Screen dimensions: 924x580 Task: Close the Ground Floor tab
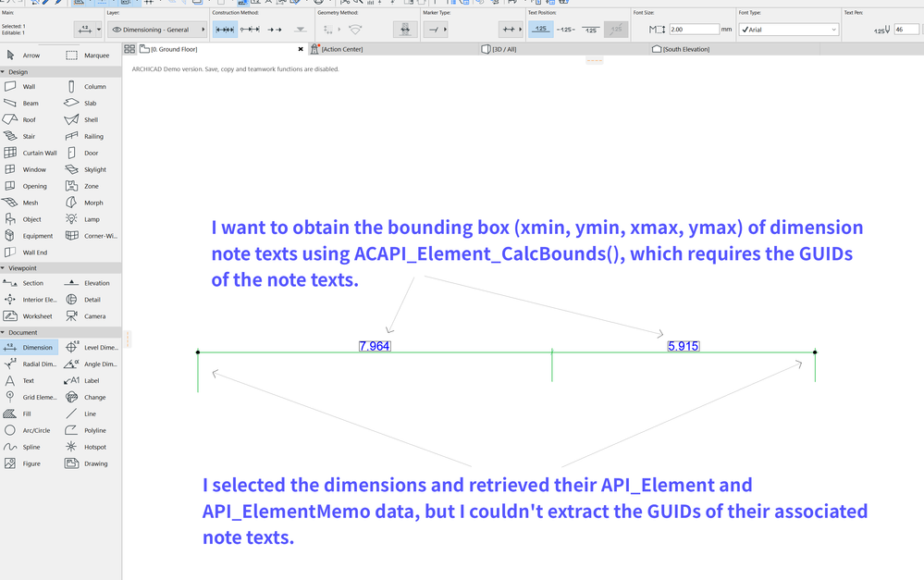301,50
